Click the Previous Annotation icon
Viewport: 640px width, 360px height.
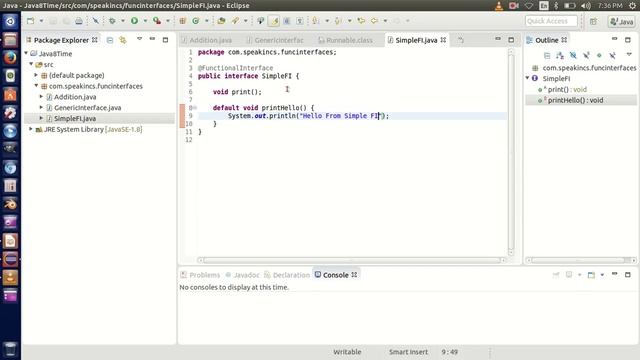(338, 21)
